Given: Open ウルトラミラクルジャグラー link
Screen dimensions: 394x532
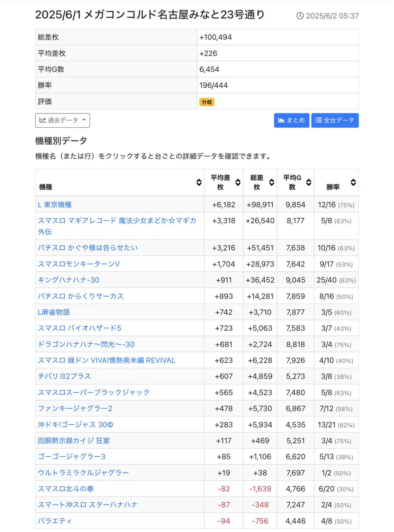Looking at the screenshot, I should point(83,473).
